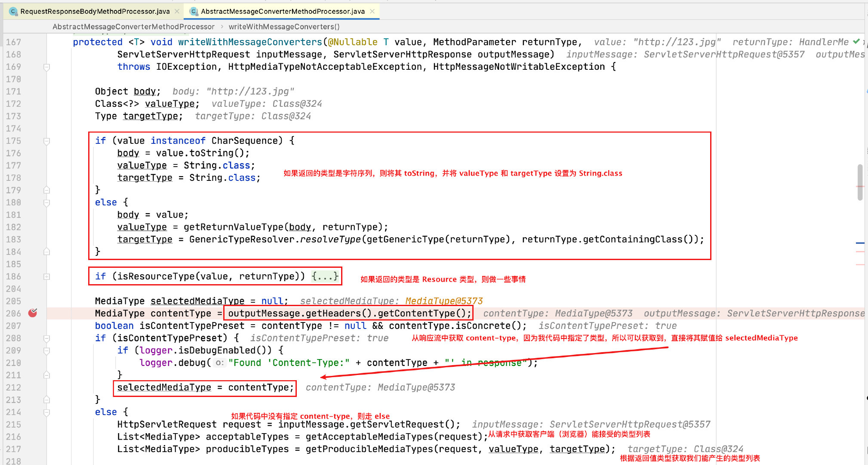Collapse the else block at line 180

pos(47,203)
